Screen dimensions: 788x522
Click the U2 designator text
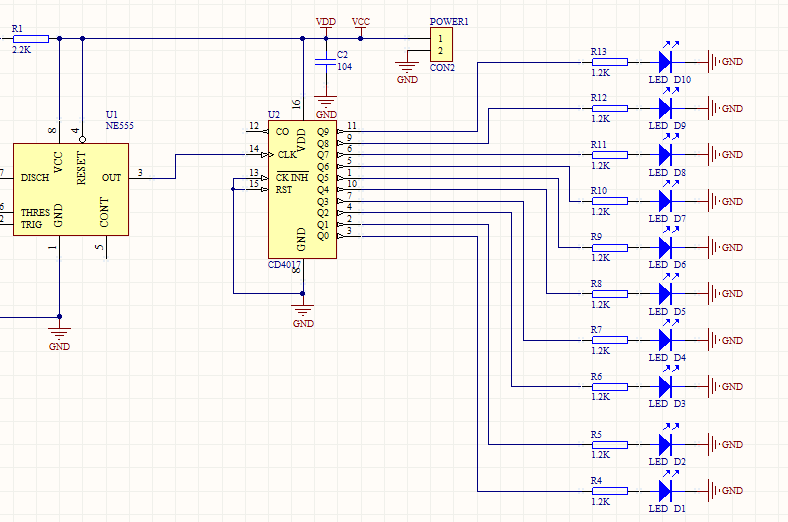click(274, 115)
